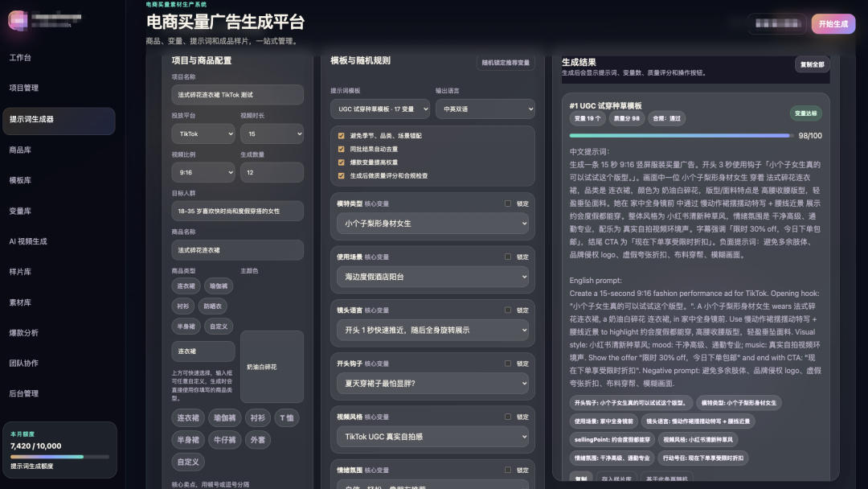Toggle 生成后做质量评分和合规检查 checkbox
868x489 pixels.
coord(341,175)
